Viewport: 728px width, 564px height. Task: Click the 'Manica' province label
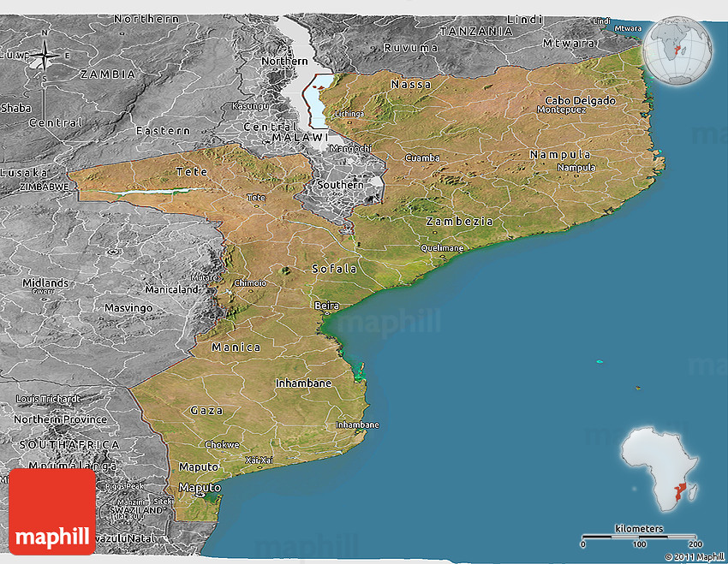(236, 347)
